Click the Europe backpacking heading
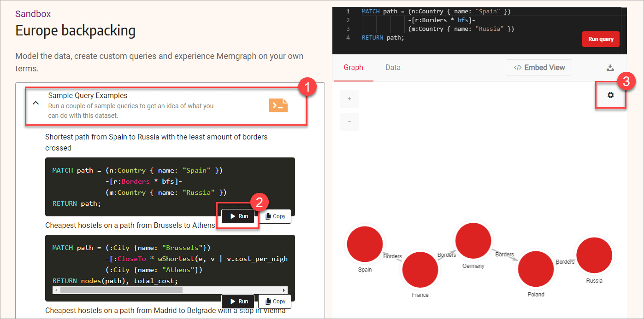 pos(76,31)
